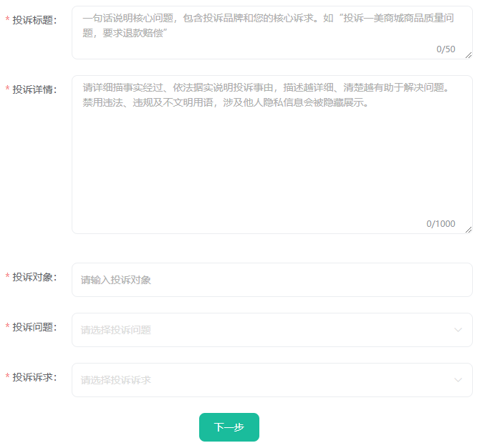Focus the 投诉详情 description text area
This screenshot has height=448, width=480.
click(x=265, y=154)
